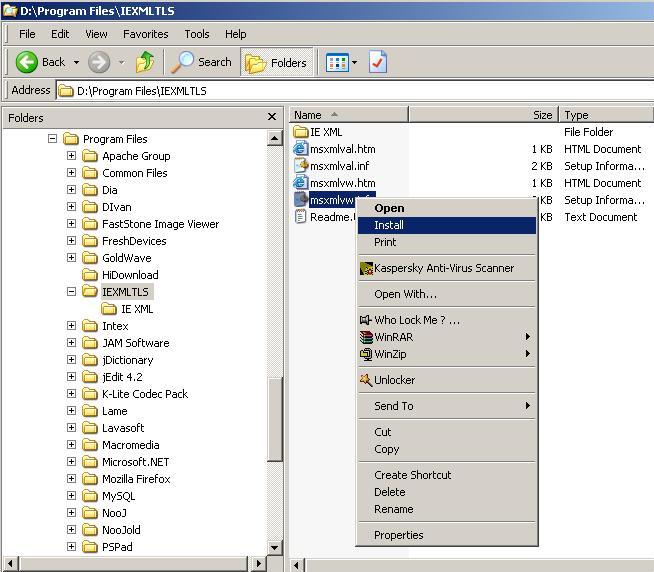
Task: Close the Folders pane with X
Action: coord(272,117)
